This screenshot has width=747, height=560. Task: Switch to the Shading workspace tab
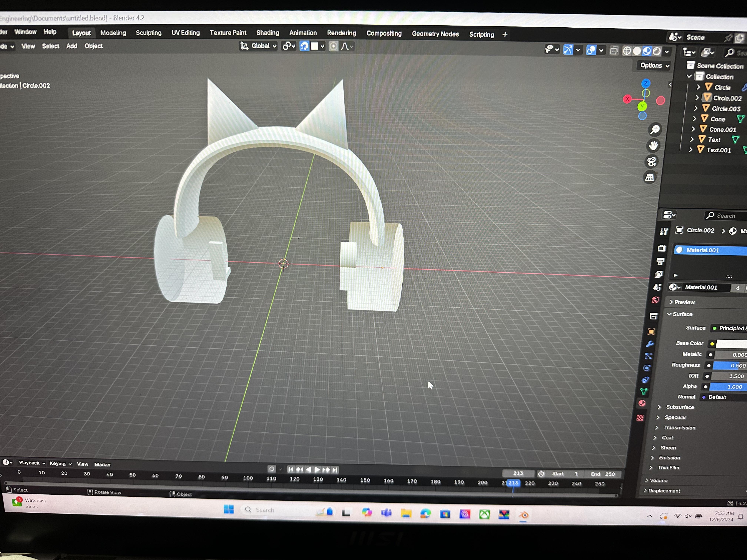(x=268, y=33)
